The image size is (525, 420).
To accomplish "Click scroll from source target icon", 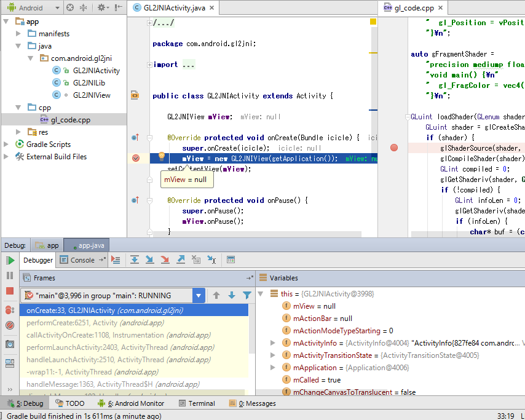I will [70, 7].
